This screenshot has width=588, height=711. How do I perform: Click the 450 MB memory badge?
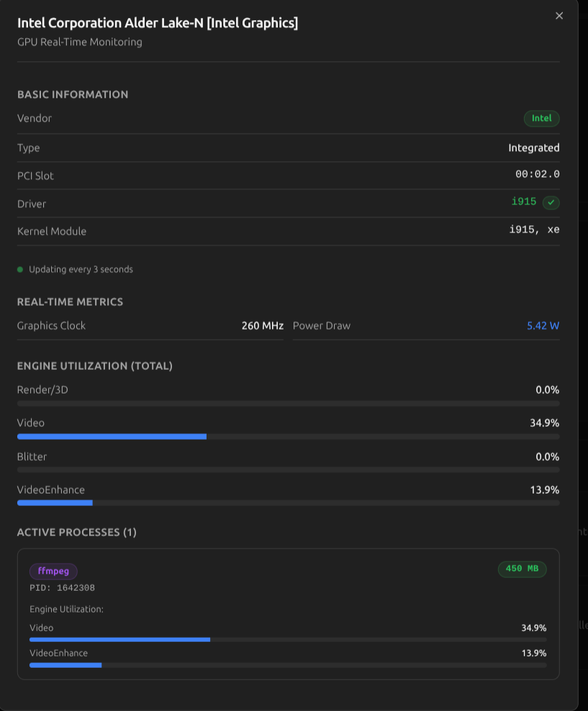point(522,569)
